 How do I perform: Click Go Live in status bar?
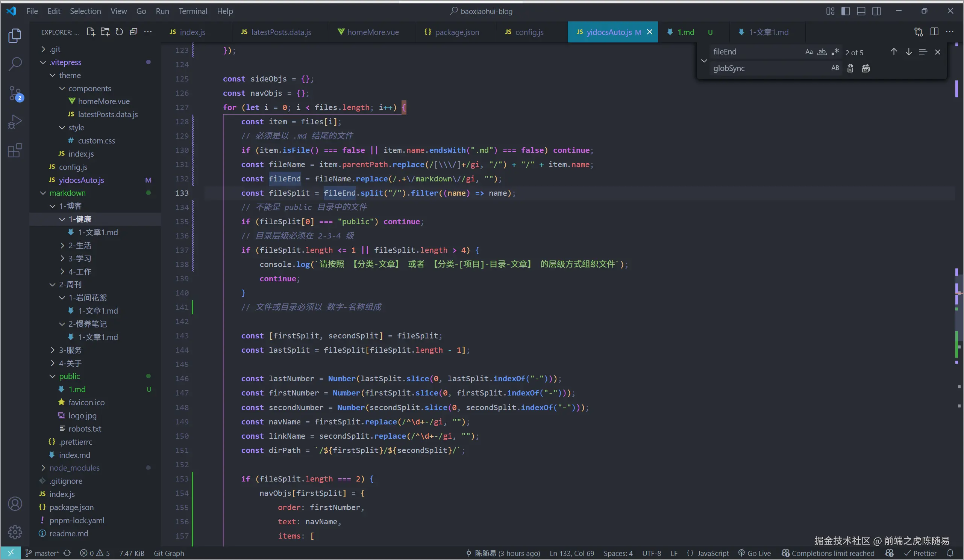click(x=754, y=553)
